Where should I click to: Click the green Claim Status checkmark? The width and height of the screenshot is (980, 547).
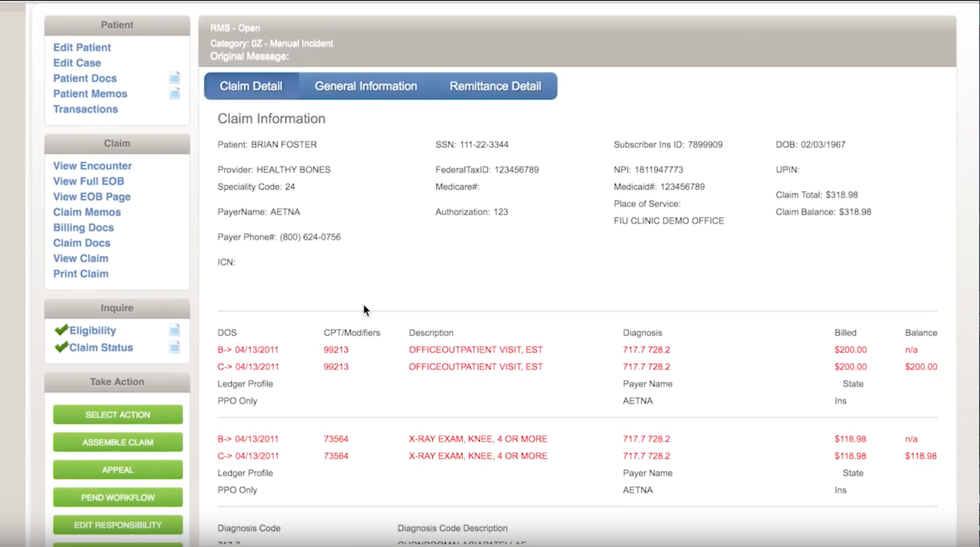click(x=61, y=347)
